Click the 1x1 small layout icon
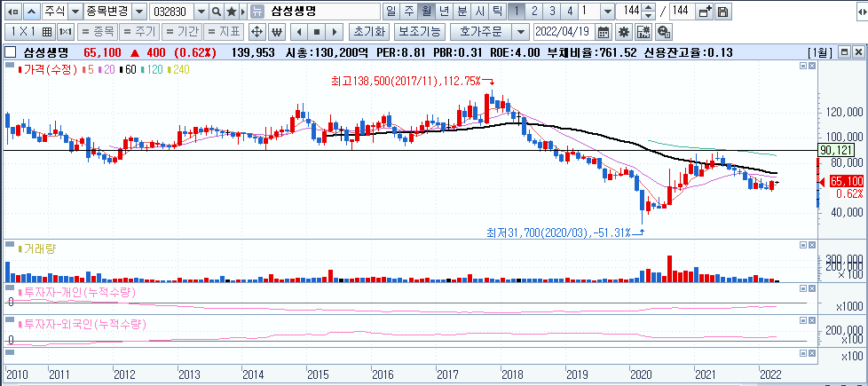Screen dimensions: 868x386 66,32
